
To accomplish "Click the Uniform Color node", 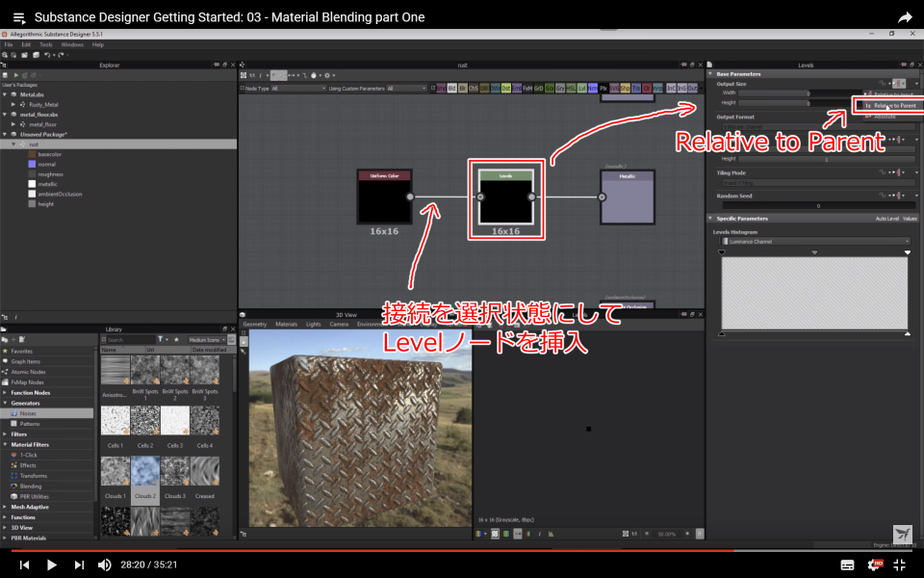I will pos(384,197).
